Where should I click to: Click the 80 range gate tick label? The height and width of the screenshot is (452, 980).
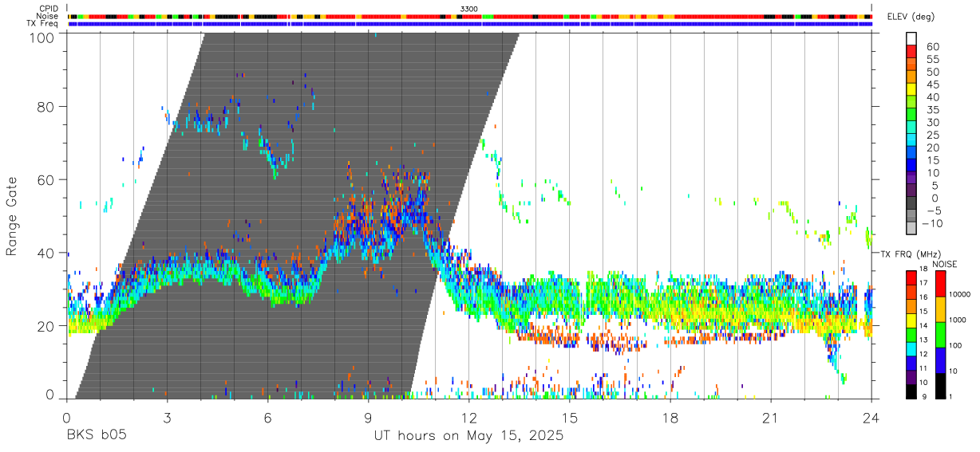pos(45,107)
